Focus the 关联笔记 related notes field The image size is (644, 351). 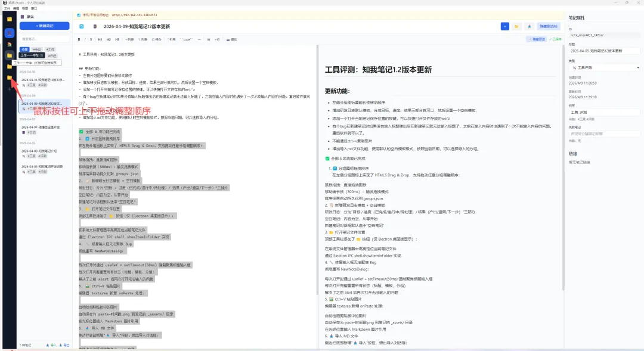tap(604, 134)
